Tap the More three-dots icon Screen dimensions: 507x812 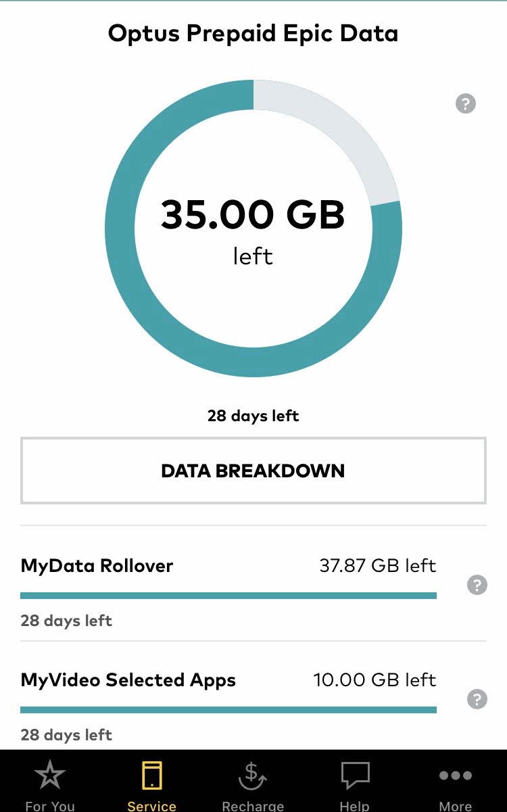coord(455,775)
